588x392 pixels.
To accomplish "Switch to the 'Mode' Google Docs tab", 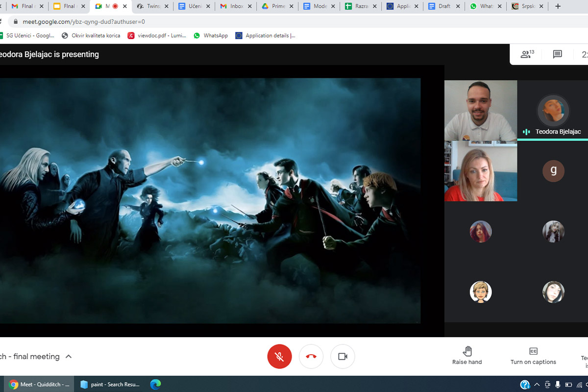I will (320, 6).
